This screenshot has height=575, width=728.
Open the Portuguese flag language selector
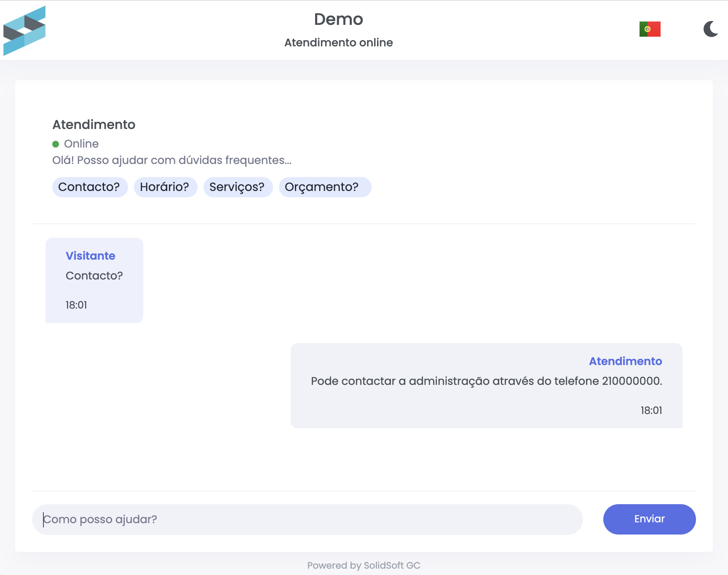(650, 29)
